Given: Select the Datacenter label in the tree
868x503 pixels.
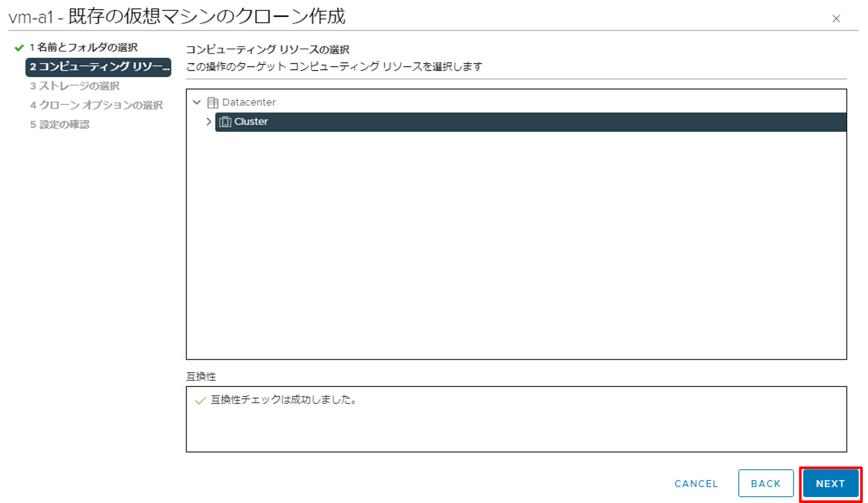Looking at the screenshot, I should pyautogui.click(x=249, y=102).
